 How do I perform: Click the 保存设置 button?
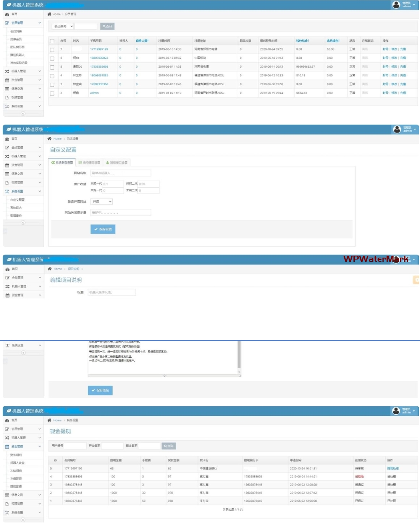(103, 229)
